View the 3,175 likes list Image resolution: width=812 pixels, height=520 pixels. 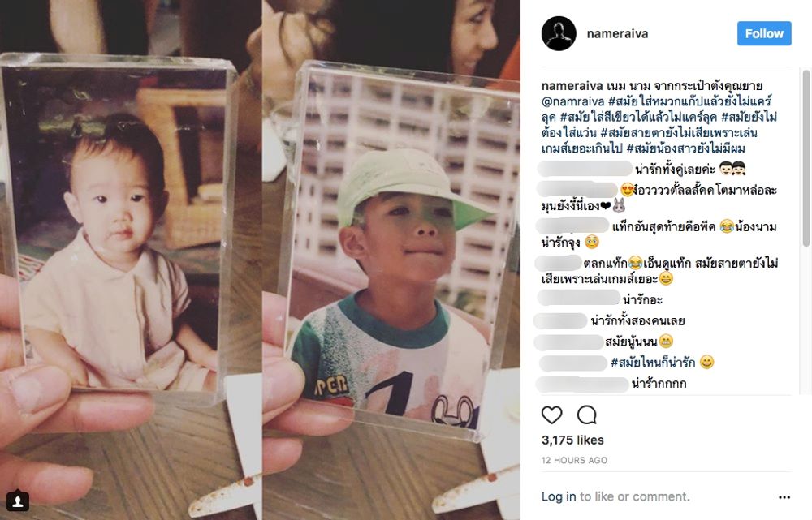pos(572,440)
